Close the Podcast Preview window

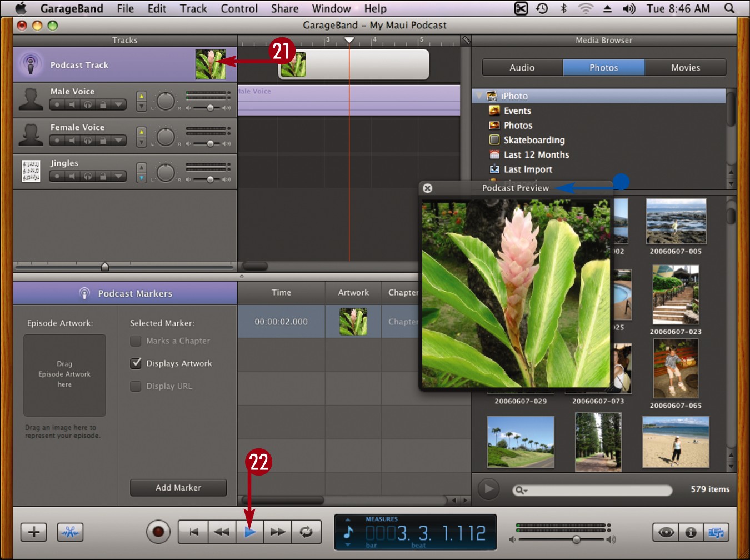(x=427, y=188)
